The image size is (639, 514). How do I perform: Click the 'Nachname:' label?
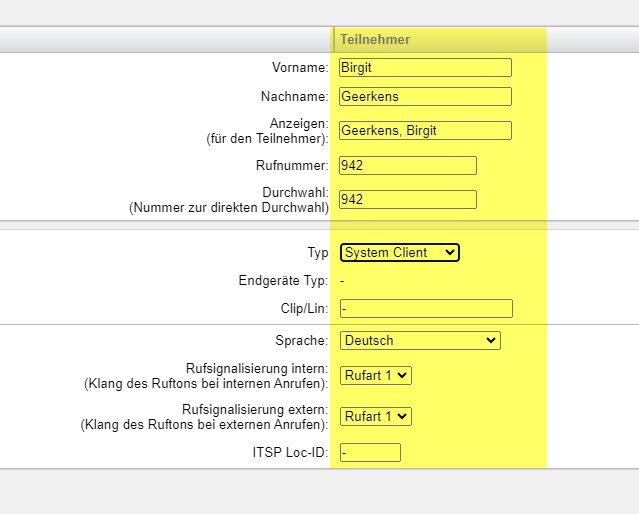click(295, 97)
